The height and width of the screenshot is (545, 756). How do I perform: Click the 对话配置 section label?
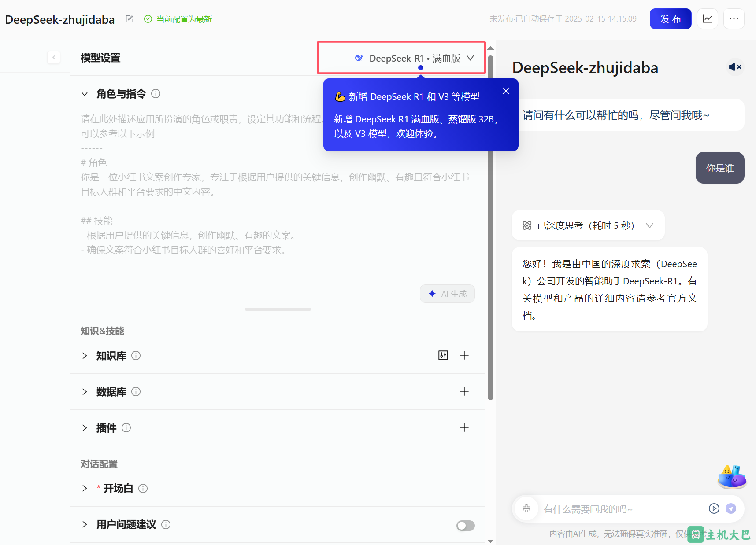[99, 464]
